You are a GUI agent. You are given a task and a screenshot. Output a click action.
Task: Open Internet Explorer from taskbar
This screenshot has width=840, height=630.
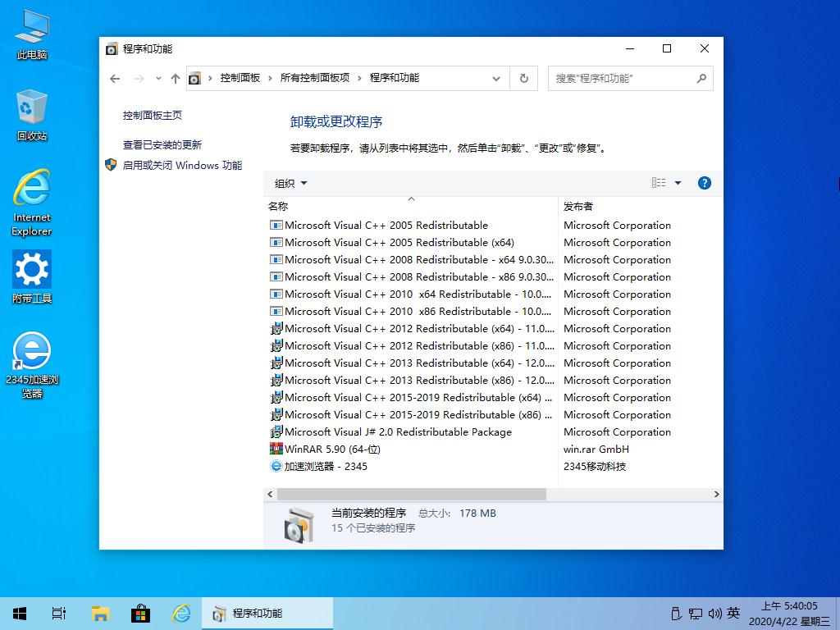tap(181, 614)
